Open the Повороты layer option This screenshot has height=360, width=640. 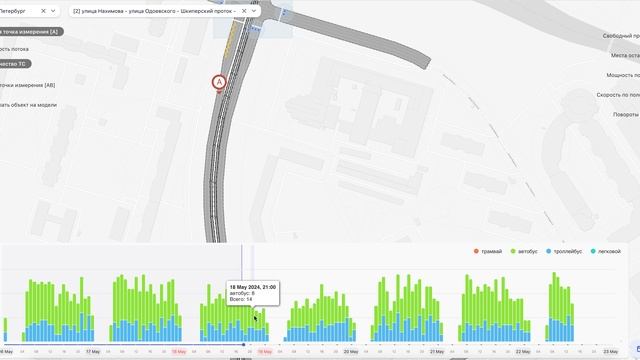tap(626, 114)
